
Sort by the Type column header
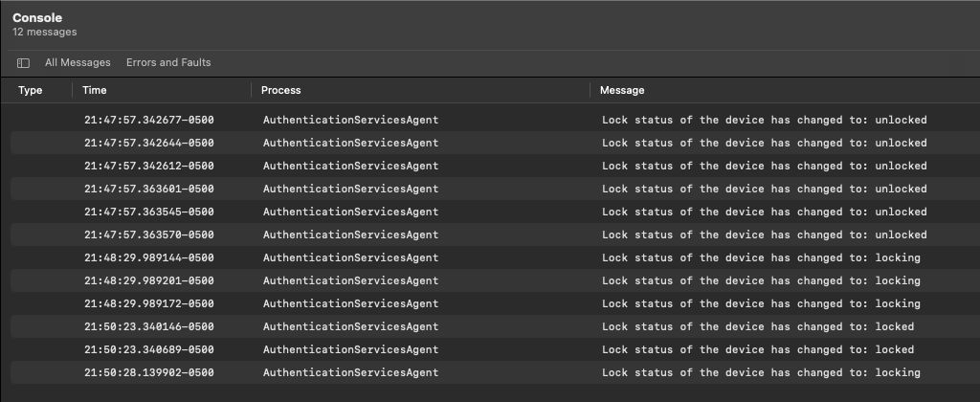(x=31, y=90)
